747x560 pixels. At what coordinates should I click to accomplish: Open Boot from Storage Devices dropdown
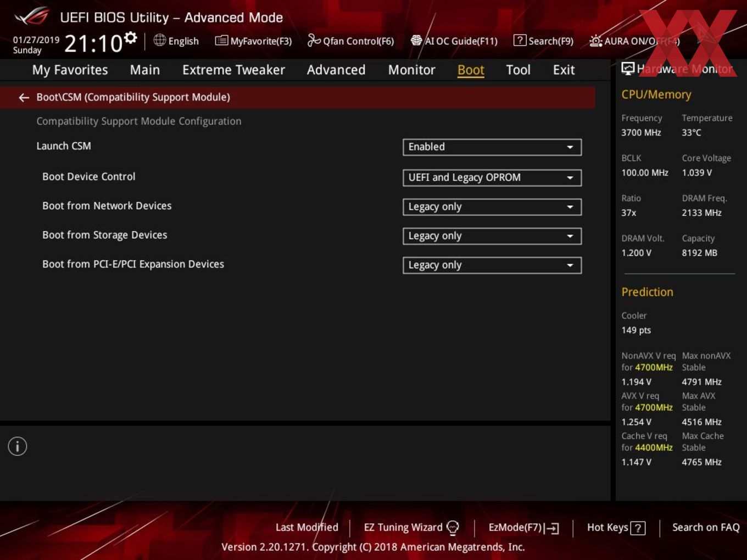coord(492,236)
